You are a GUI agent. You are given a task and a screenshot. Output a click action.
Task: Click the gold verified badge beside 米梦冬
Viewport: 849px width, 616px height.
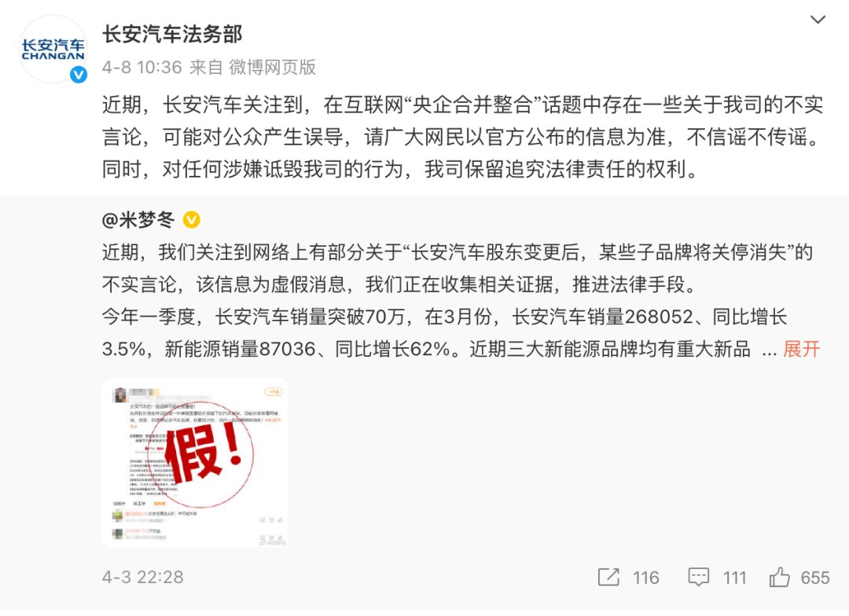[x=192, y=220]
